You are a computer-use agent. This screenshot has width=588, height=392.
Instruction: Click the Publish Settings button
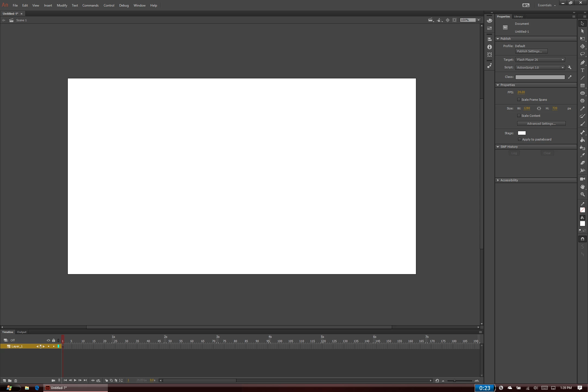(531, 51)
